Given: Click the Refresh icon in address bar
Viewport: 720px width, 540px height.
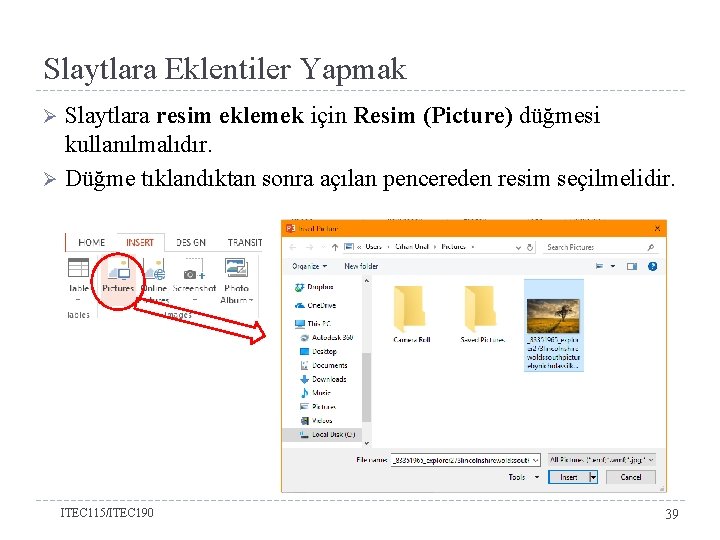Looking at the screenshot, I should (529, 247).
